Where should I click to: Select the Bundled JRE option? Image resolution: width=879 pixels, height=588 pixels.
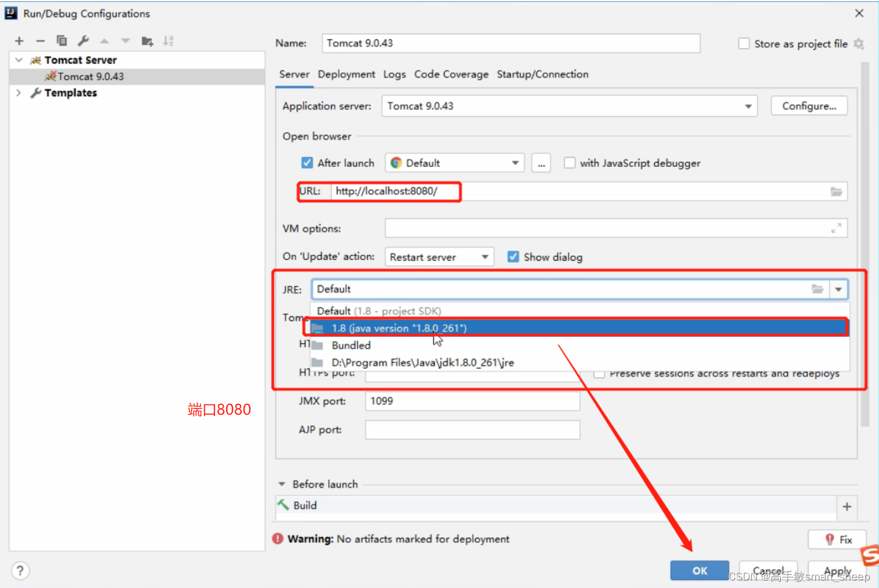(x=580, y=345)
